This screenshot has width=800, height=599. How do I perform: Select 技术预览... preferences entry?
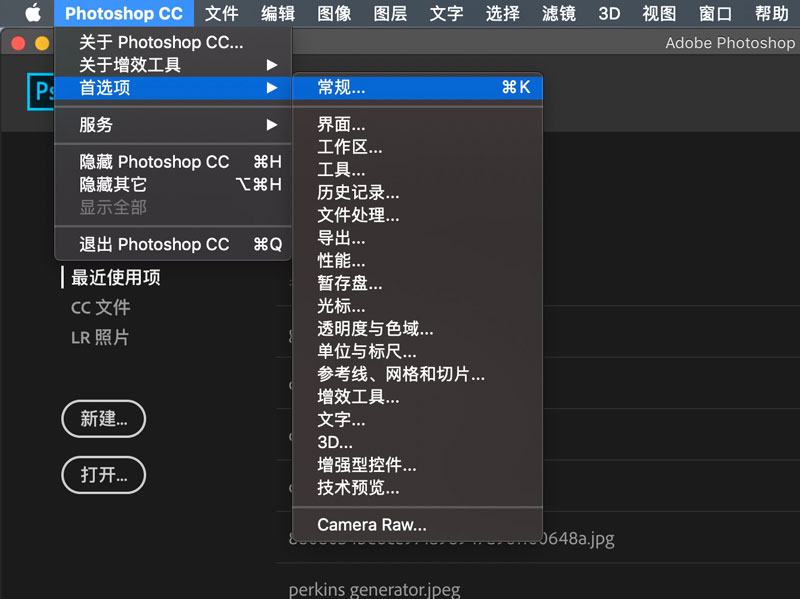[417, 488]
